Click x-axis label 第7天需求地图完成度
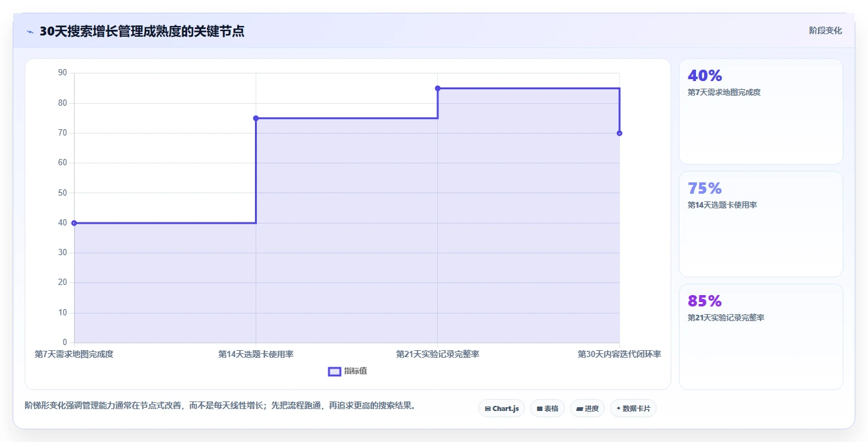The width and height of the screenshot is (868, 442). [x=74, y=354]
